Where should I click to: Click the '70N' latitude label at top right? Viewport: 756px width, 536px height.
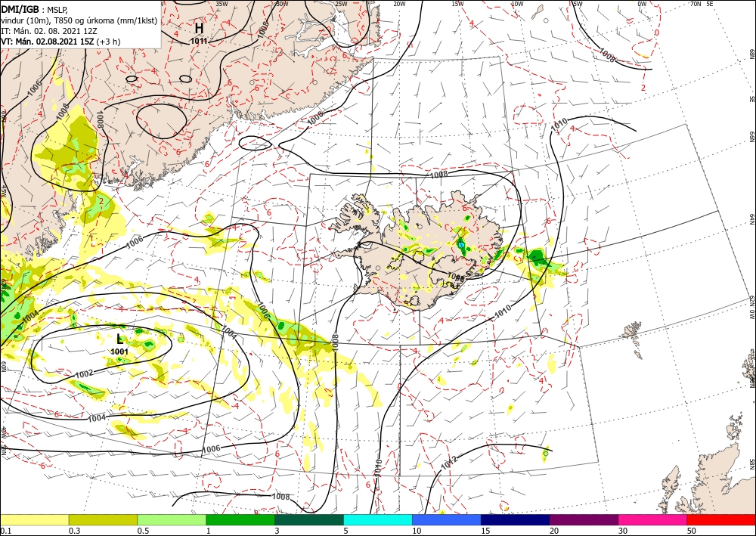(696, 3)
